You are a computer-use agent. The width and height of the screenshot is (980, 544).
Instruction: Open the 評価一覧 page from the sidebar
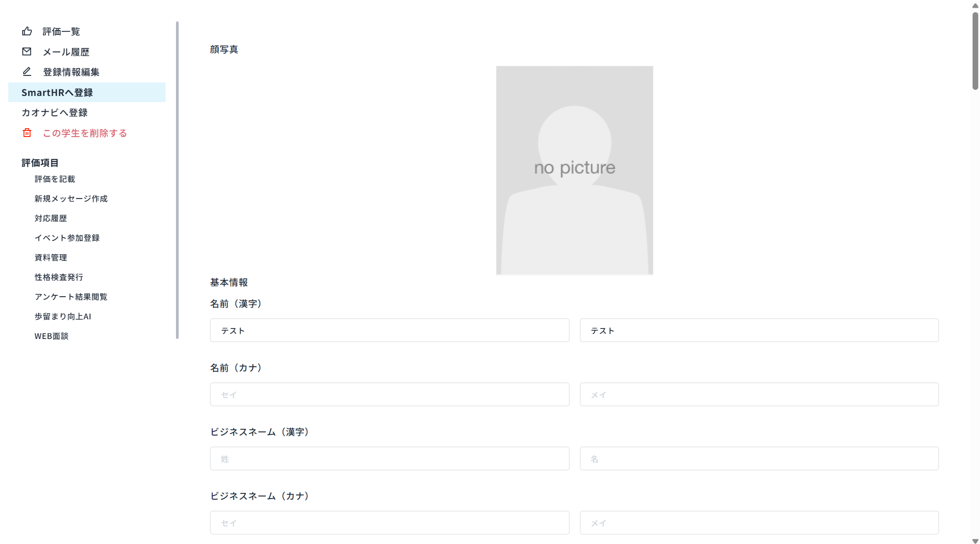[61, 31]
